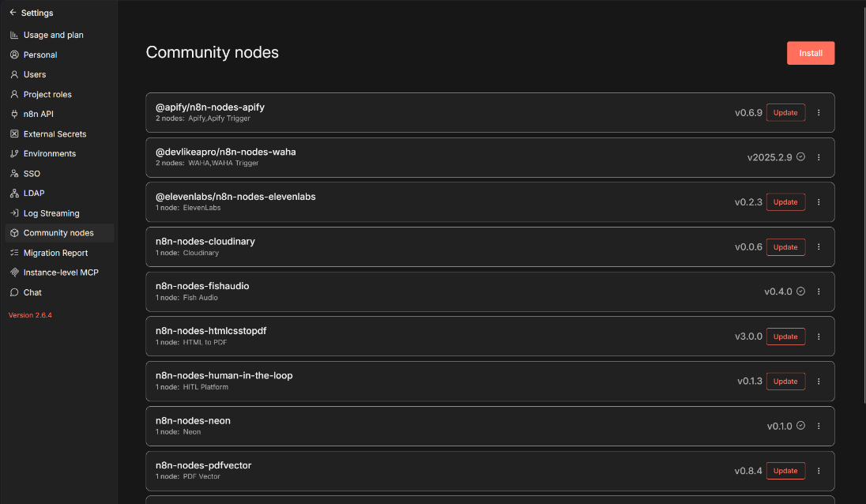866x504 pixels.
Task: Click version text v0.8.4
Action: (x=747, y=471)
